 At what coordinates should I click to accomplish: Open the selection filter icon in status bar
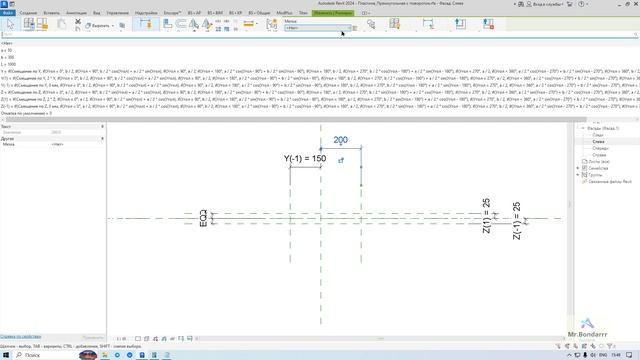(x=609, y=346)
